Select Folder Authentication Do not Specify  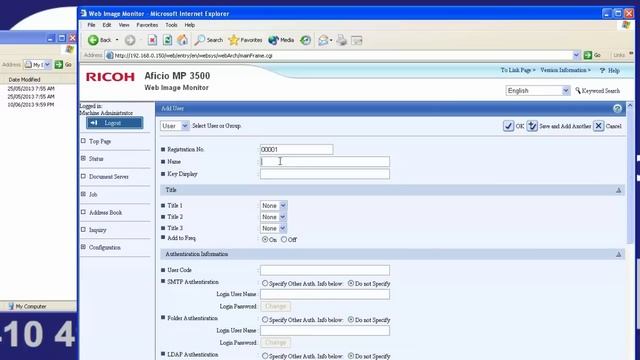click(x=351, y=320)
